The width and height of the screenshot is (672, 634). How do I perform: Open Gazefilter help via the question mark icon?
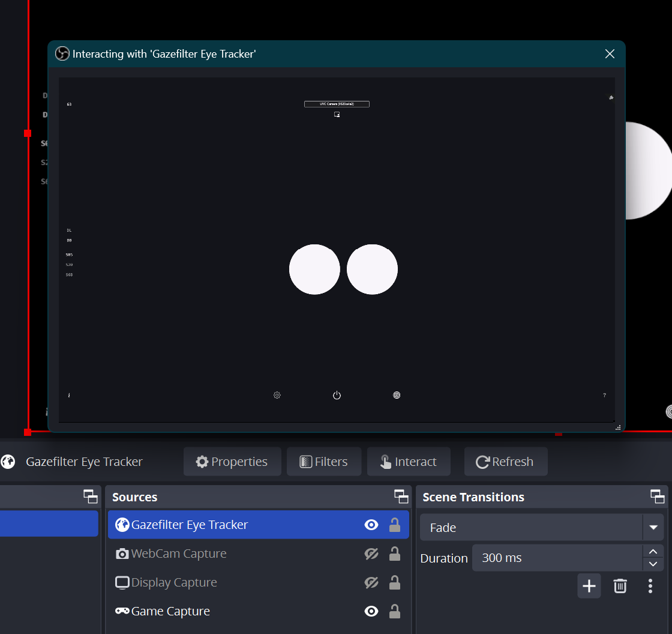[x=604, y=395]
